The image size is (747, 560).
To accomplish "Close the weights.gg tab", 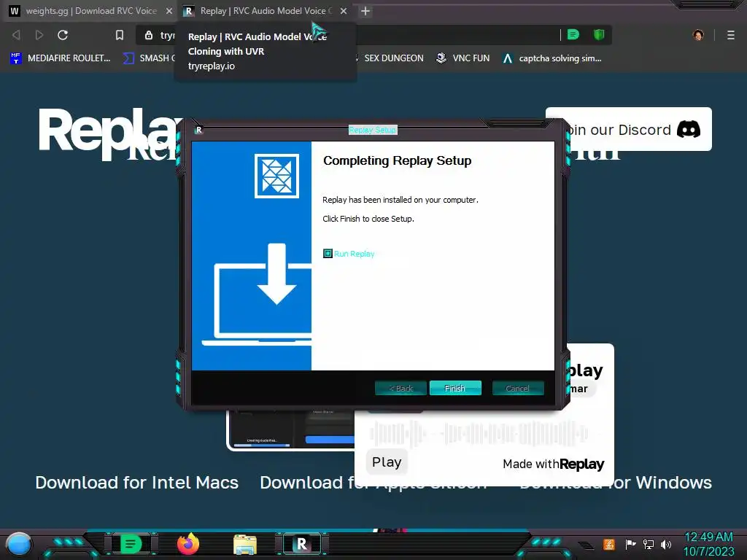I will [x=169, y=11].
